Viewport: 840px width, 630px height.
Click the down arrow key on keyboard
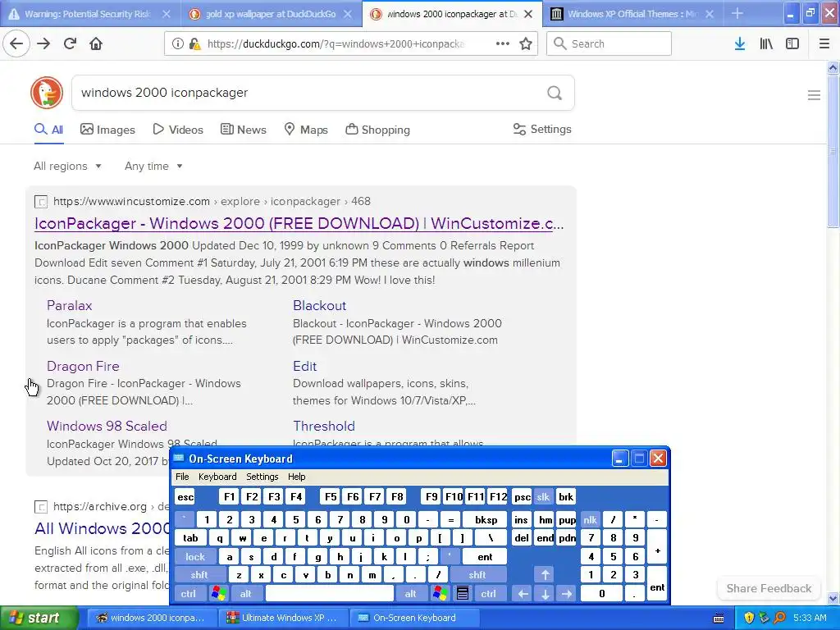pos(545,594)
